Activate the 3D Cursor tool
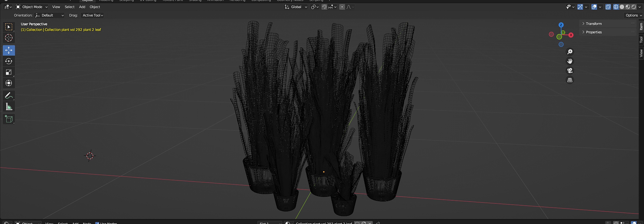Viewport: 644px width, 224px height. (x=9, y=38)
